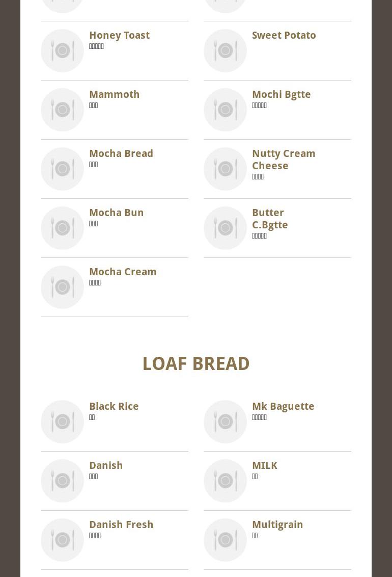Select the Danish Fresh title
This screenshot has height=577, width=392.
click(121, 524)
